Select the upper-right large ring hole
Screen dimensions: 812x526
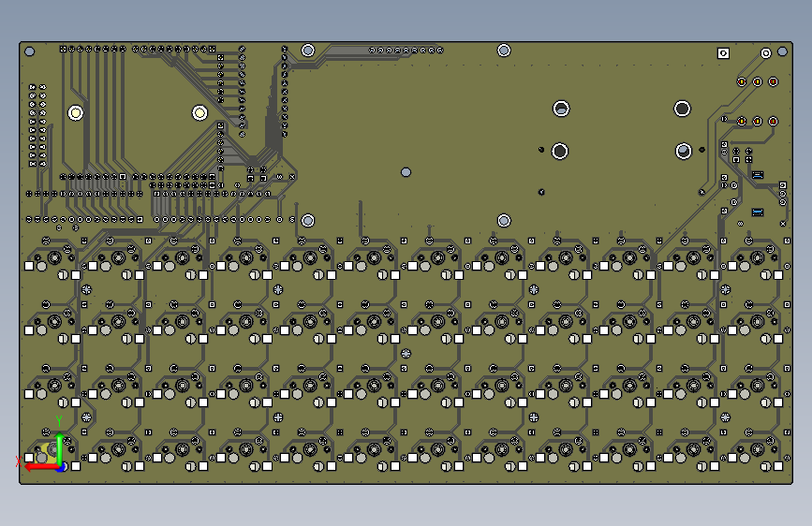[x=682, y=109]
